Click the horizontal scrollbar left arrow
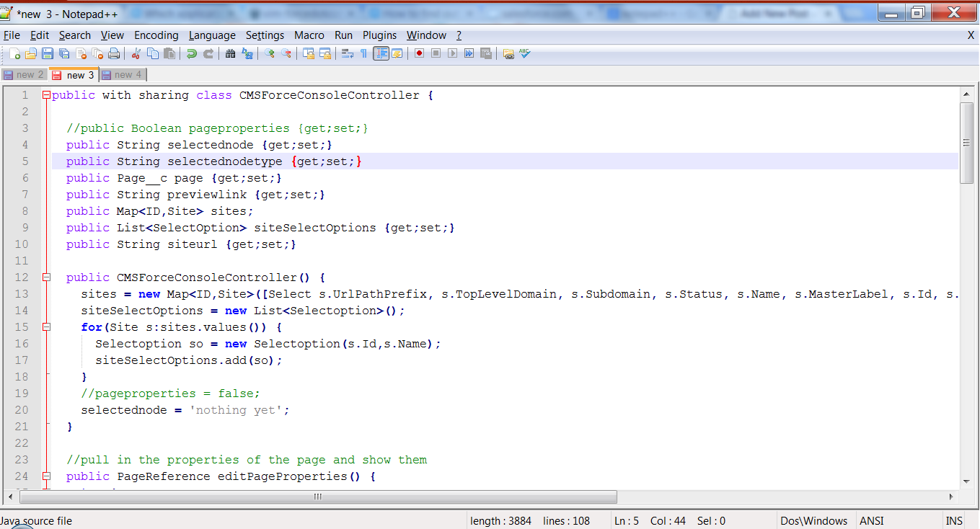980x529 pixels. (x=10, y=497)
